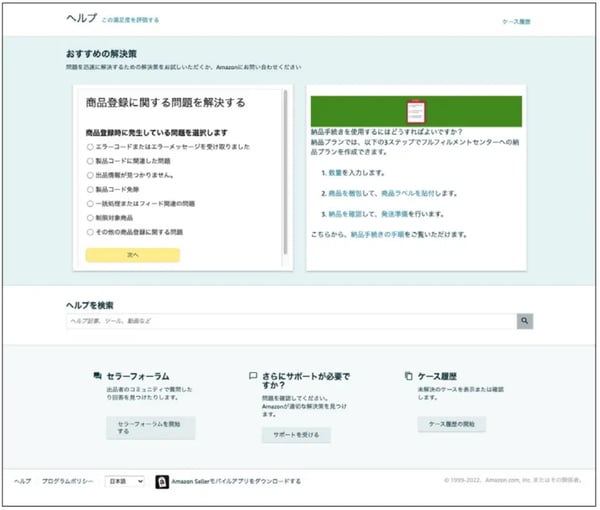The height and width of the screenshot is (510, 600).
Task: Open ケース履歴 link at top right
Action: click(x=516, y=22)
